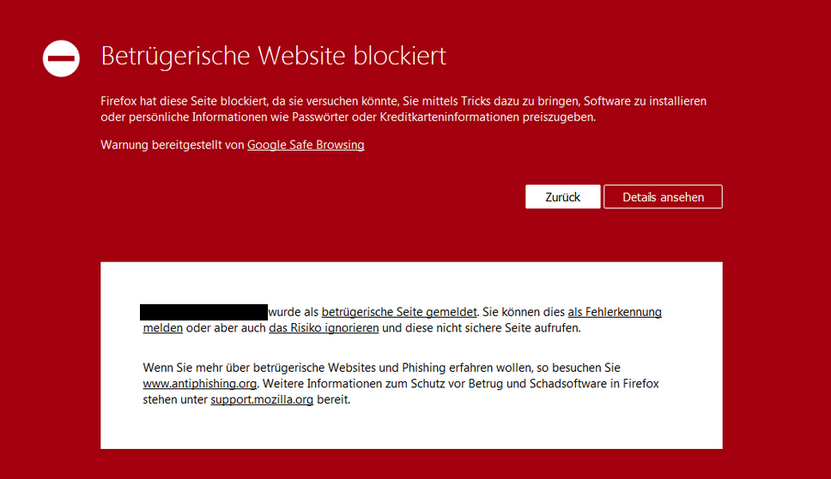This screenshot has height=479, width=831.
Task: Click the heading 'Betrügerische Website blockiert'
Action: tap(273, 56)
